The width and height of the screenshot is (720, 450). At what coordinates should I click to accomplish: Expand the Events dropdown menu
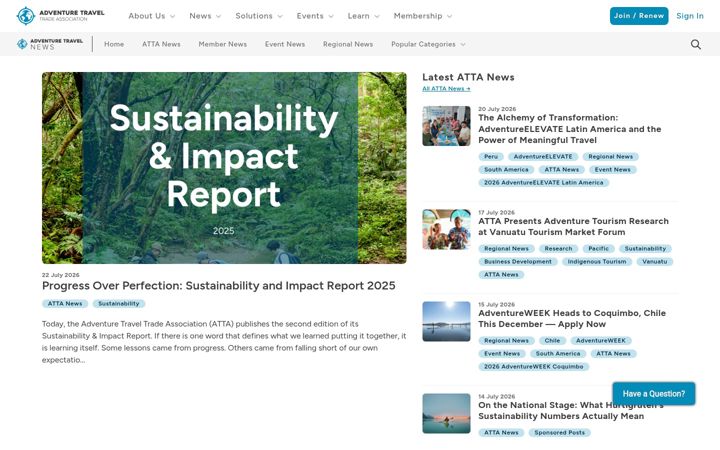[315, 16]
